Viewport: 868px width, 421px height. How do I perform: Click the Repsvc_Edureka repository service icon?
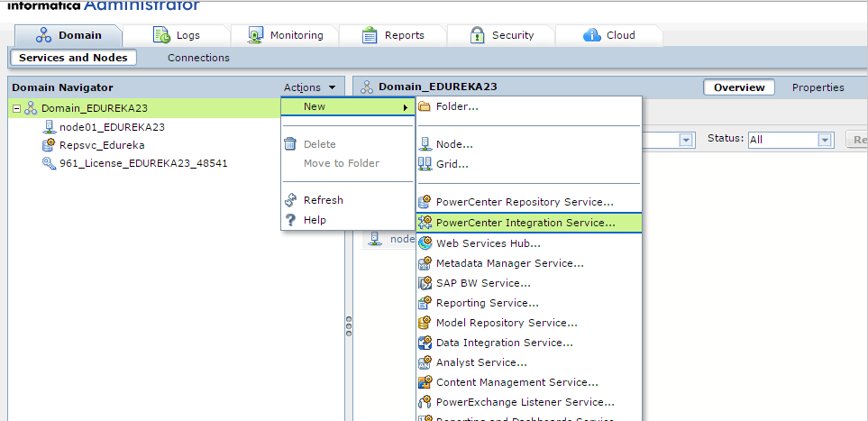(x=49, y=145)
